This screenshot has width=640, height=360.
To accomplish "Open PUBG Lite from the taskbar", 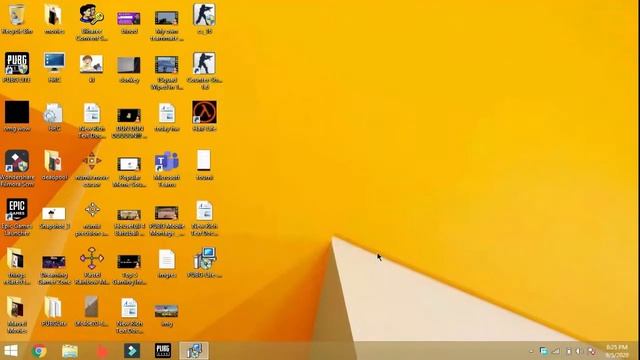I will tap(163, 351).
